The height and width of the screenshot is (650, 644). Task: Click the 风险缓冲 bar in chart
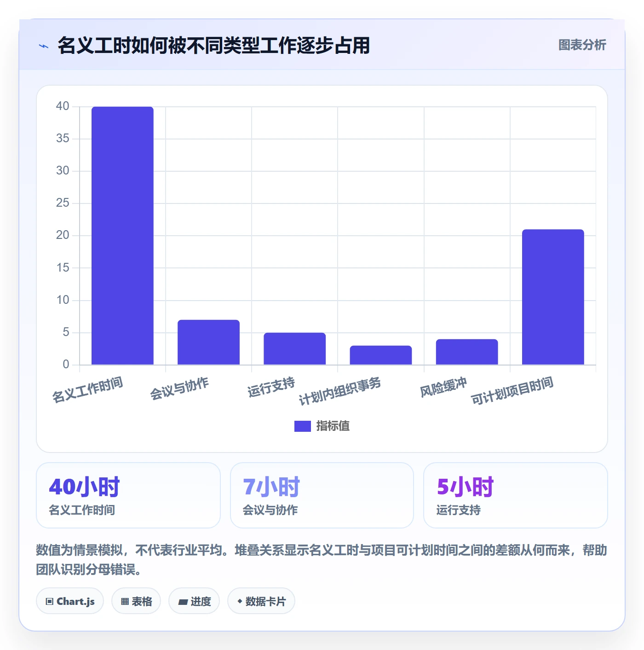(x=467, y=352)
